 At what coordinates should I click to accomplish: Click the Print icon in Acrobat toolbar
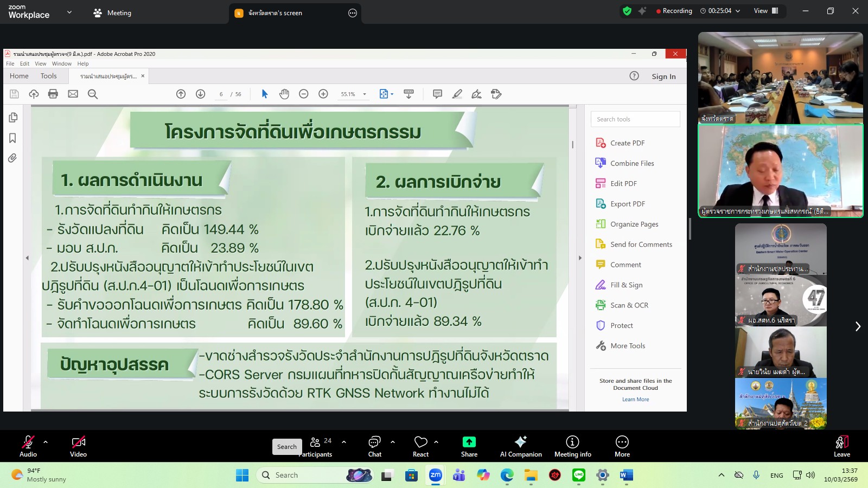pos(53,94)
